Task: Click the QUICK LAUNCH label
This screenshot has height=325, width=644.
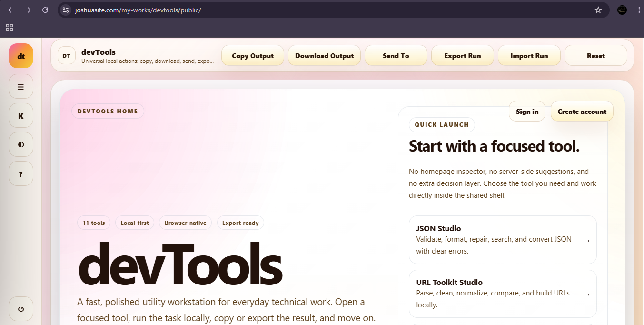Action: (442, 125)
